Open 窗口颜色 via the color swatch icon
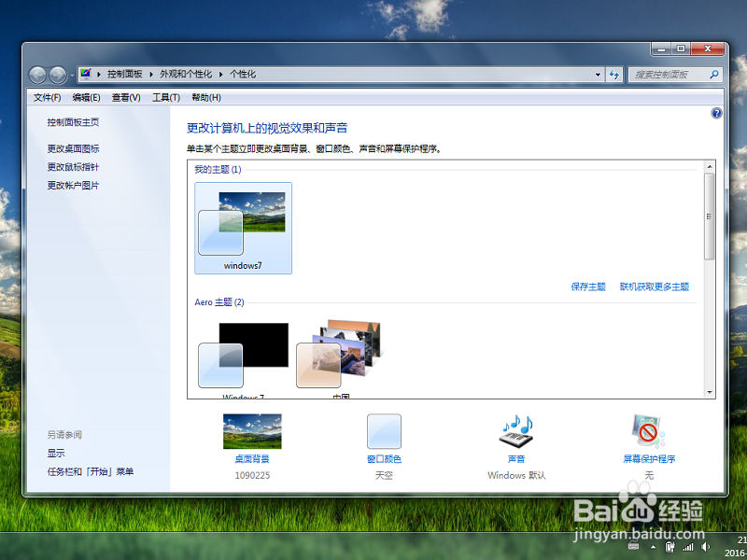The image size is (747, 560). click(384, 431)
